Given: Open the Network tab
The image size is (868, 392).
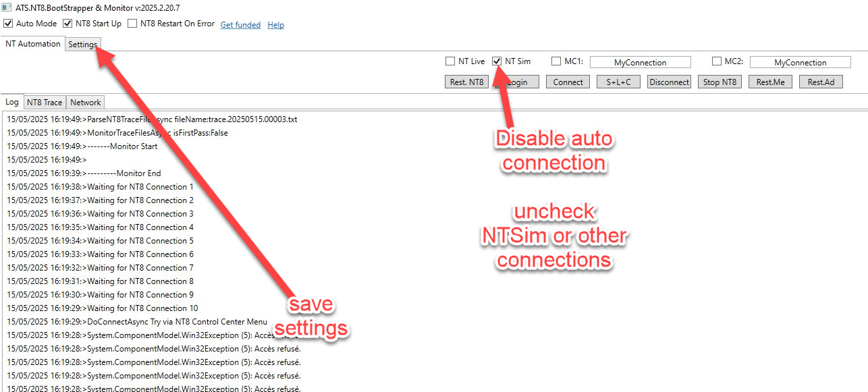Looking at the screenshot, I should pyautogui.click(x=86, y=103).
